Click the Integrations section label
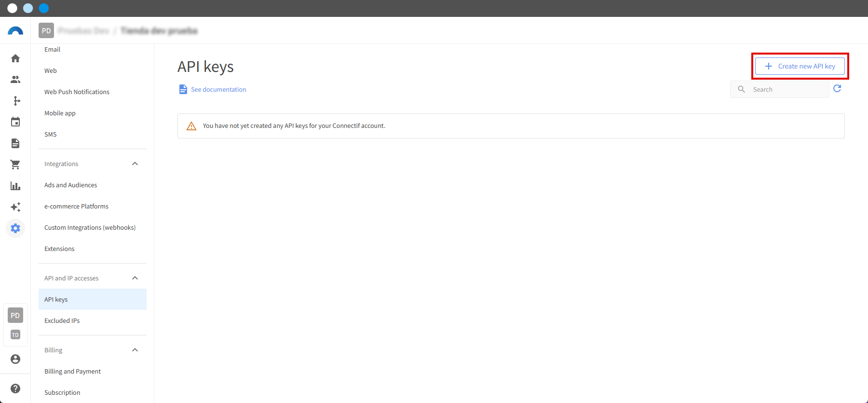The height and width of the screenshot is (403, 868). (61, 164)
